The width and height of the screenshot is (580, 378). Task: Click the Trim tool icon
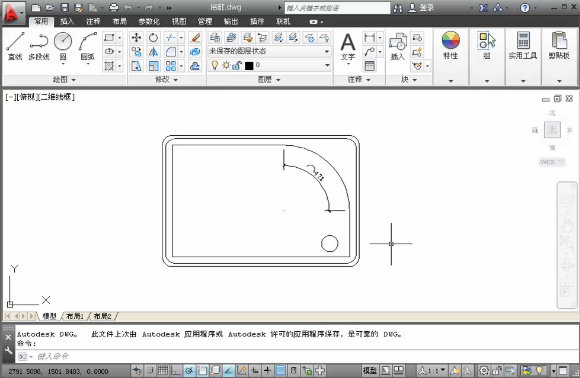[171, 37]
